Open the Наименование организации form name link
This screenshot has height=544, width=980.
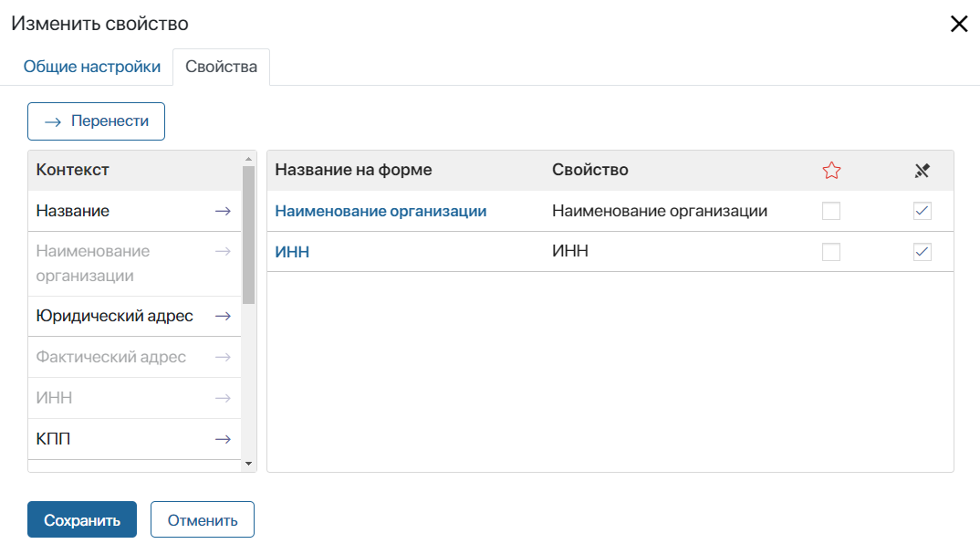click(x=381, y=212)
